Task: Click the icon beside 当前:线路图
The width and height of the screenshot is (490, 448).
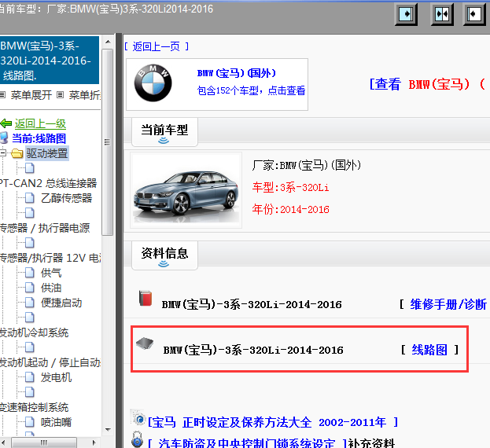Action: click(x=4, y=138)
